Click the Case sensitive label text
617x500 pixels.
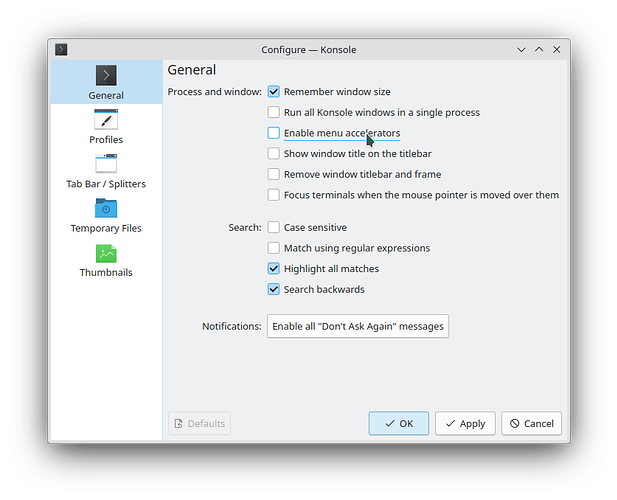315,227
